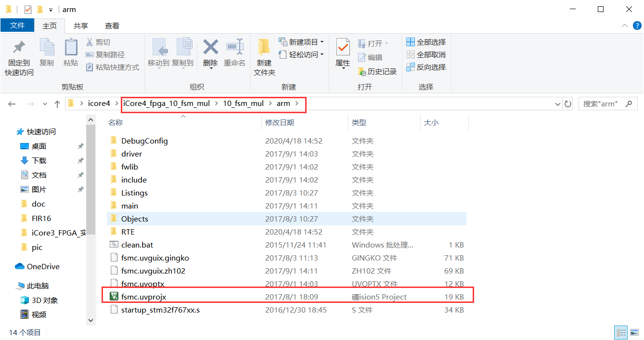Switch to details view layout icon

(x=621, y=332)
